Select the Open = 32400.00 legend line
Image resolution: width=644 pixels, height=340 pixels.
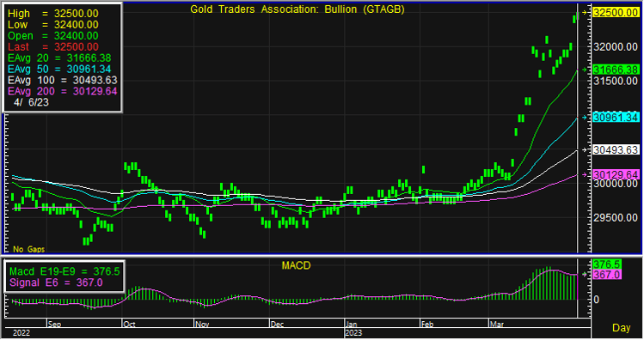point(53,36)
